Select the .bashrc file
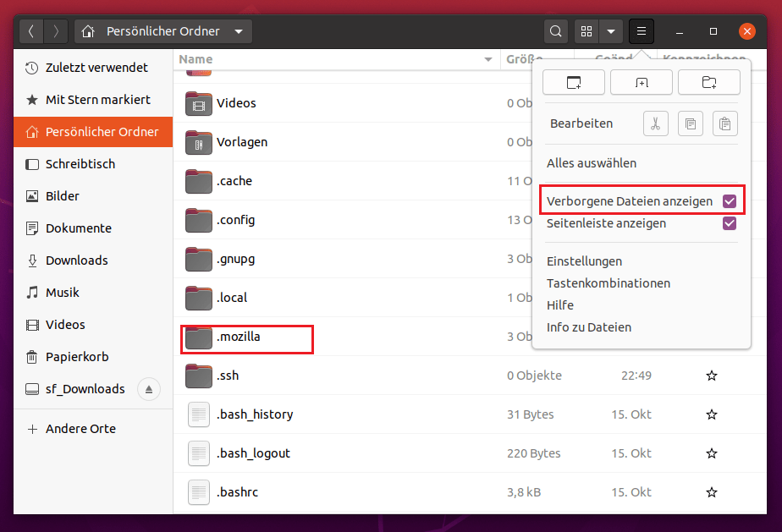 (237, 492)
